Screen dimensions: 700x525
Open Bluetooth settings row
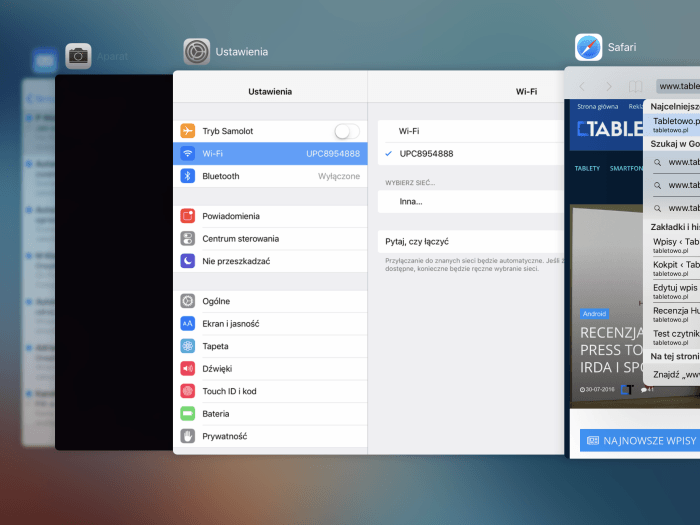[x=270, y=176]
